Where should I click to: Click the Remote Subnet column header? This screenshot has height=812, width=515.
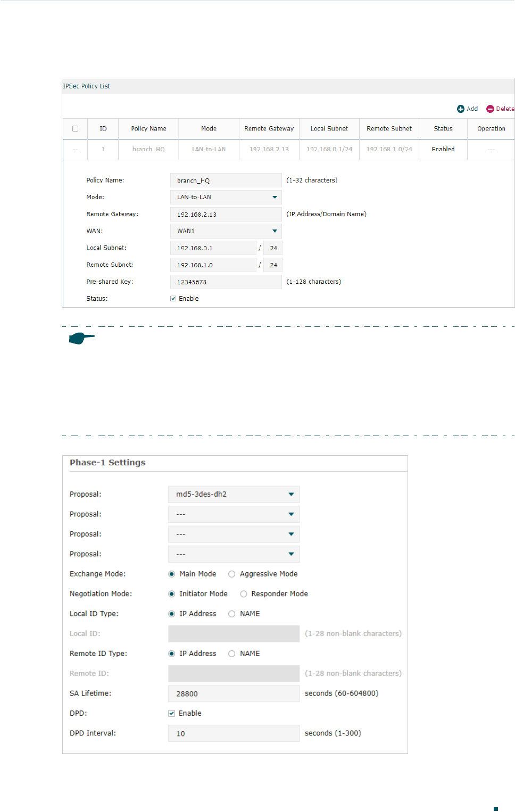point(389,129)
